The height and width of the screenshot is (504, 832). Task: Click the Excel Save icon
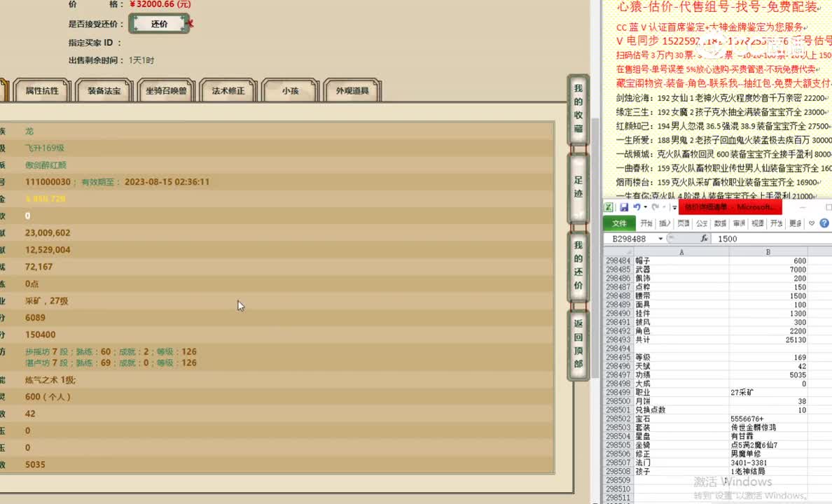click(624, 207)
